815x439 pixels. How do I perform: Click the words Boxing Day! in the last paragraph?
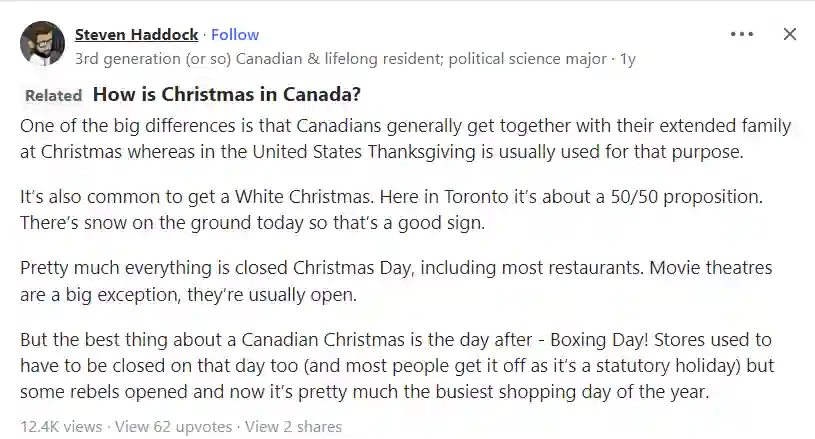click(x=599, y=340)
